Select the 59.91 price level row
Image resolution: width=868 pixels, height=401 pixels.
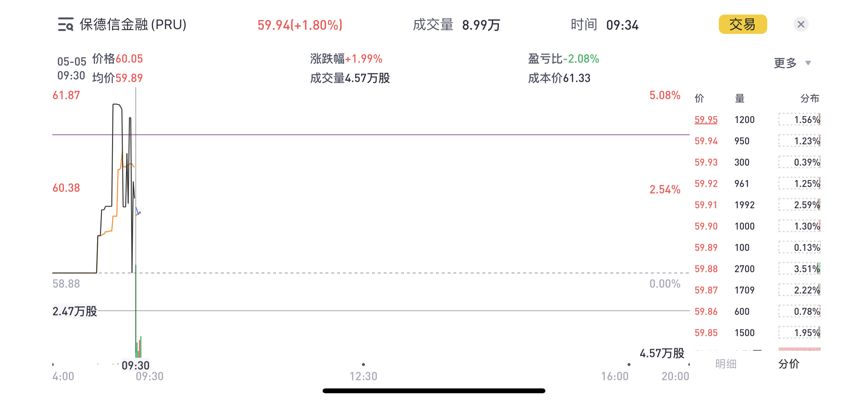pos(706,205)
